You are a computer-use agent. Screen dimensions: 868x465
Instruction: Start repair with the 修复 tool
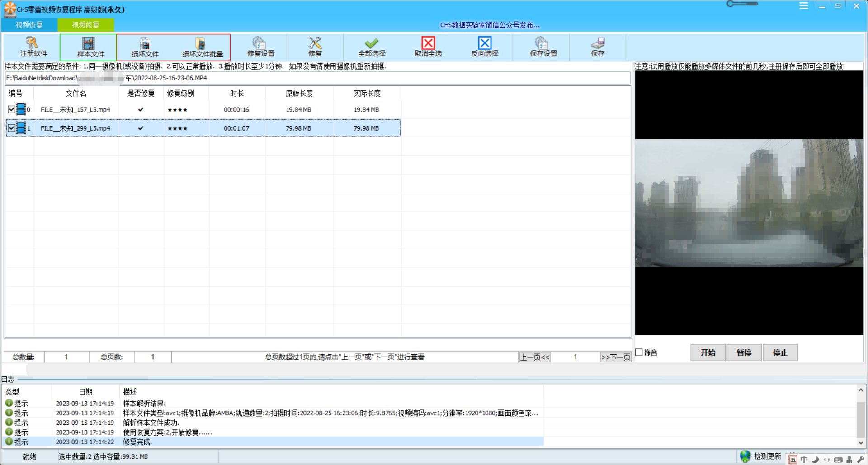tap(315, 47)
